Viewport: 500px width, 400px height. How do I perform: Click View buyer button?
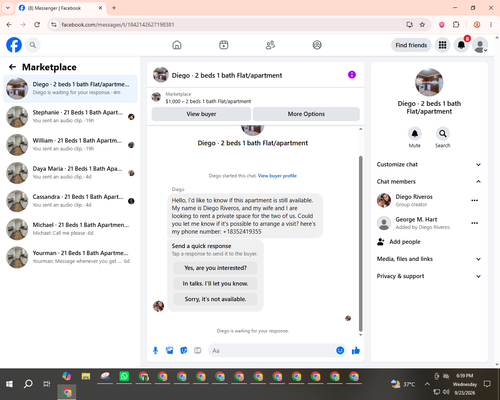(201, 114)
